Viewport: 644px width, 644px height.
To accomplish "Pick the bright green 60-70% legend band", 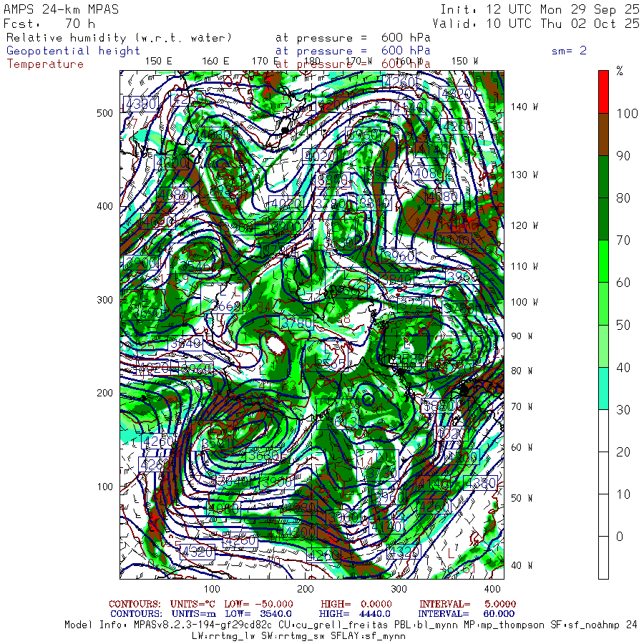I will [x=603, y=261].
